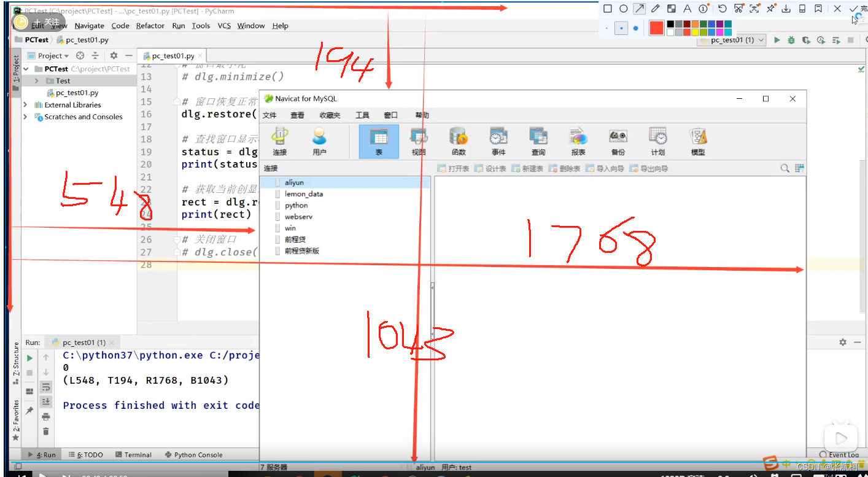
Task: Select the 表 table button in Navicat
Action: click(x=379, y=142)
